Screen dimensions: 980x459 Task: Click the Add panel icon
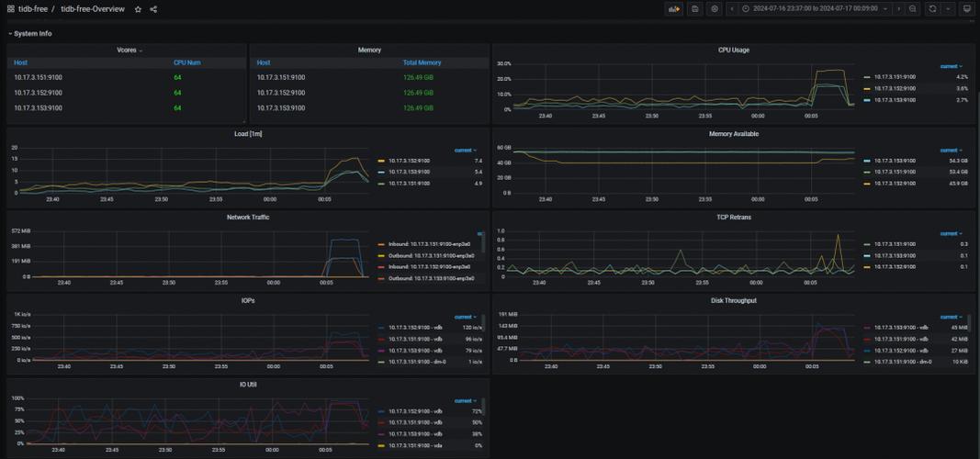(674, 9)
